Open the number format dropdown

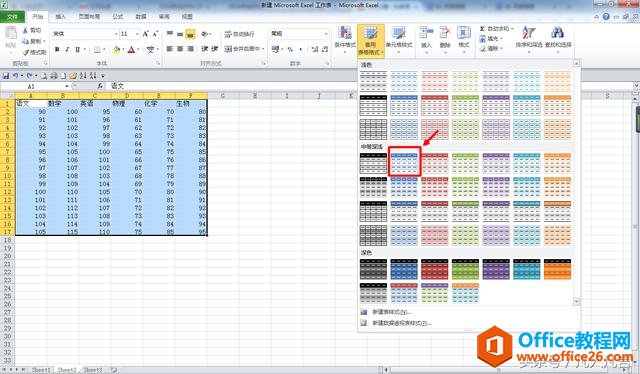[326, 34]
